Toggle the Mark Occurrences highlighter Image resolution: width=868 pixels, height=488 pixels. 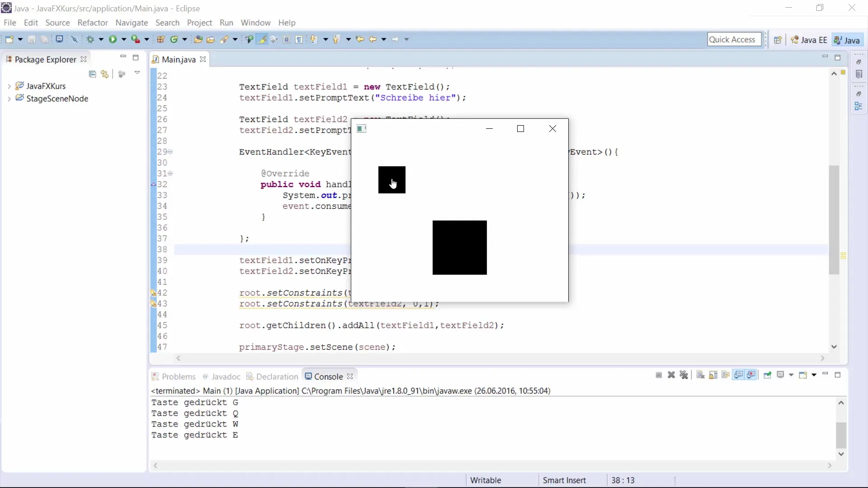click(262, 39)
